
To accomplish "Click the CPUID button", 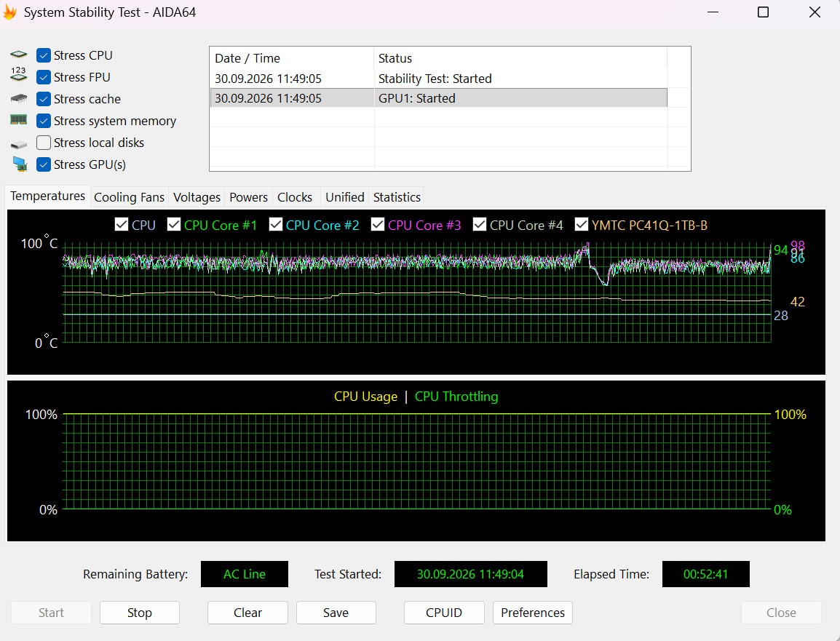I will (443, 613).
